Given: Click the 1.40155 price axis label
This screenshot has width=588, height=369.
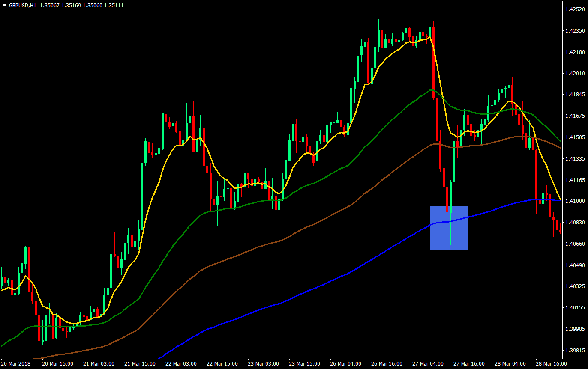Looking at the screenshot, I should 575,307.
